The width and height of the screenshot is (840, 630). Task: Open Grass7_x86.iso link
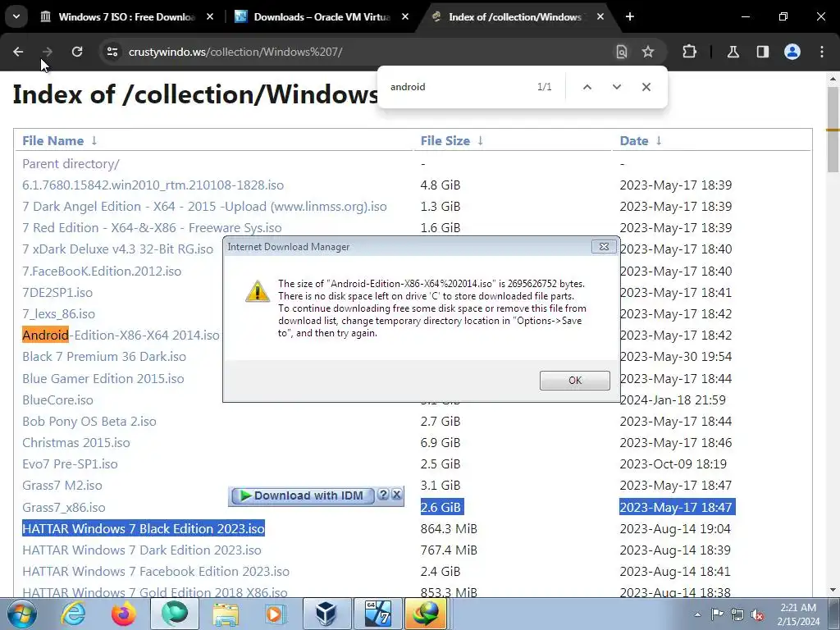coord(64,507)
